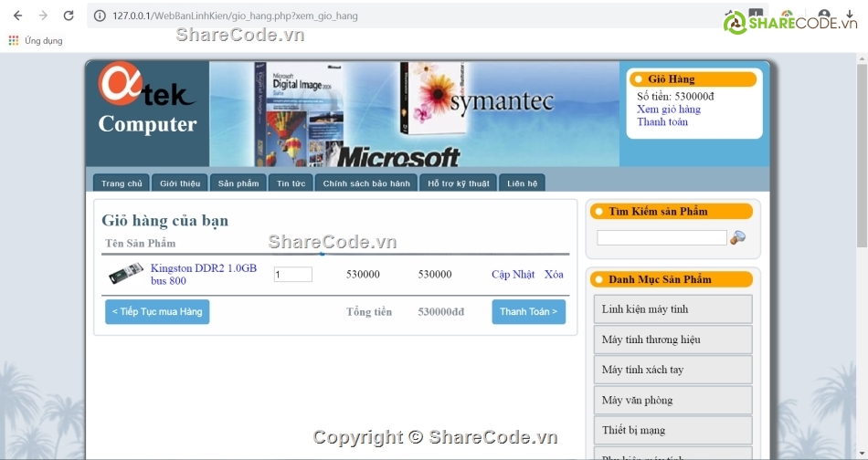This screenshot has height=460, width=868.
Task: Click the Danh Mục Sản Phẩm header
Action: (672, 279)
